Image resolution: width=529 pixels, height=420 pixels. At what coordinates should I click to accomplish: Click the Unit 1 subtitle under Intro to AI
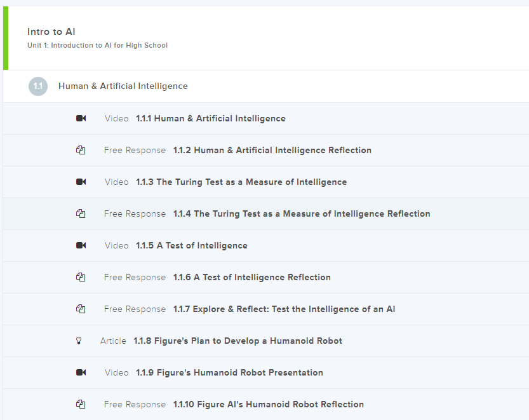97,46
